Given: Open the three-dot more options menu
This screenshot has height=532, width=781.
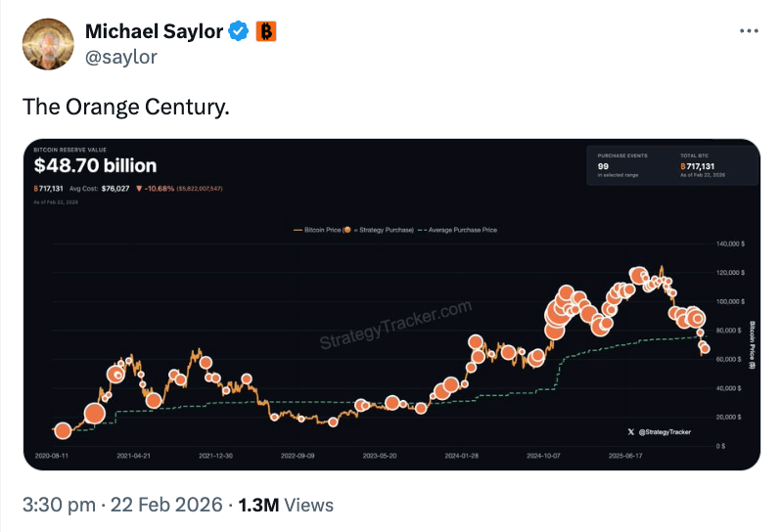Looking at the screenshot, I should (x=748, y=31).
